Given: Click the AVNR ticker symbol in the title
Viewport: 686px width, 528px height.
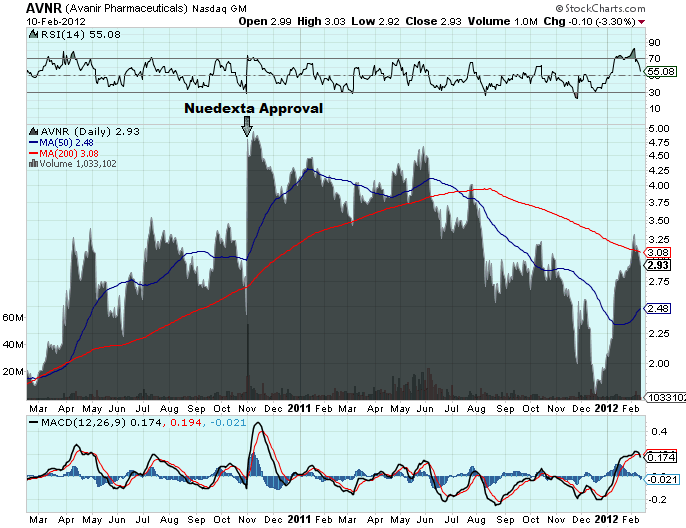Looking at the screenshot, I should [x=44, y=8].
